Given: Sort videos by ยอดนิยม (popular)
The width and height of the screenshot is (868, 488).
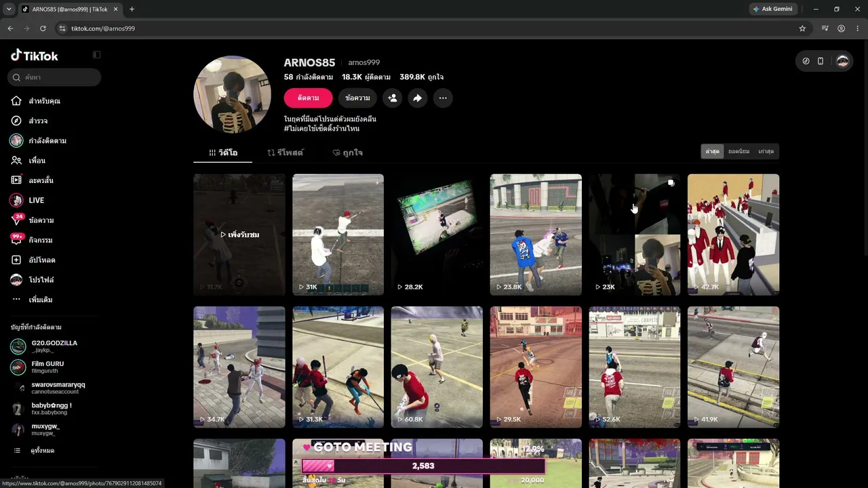Looking at the screenshot, I should [x=738, y=151].
